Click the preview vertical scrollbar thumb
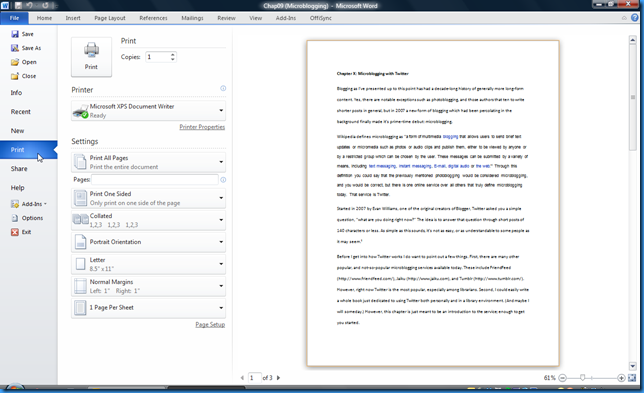The image size is (644, 393). click(x=632, y=98)
